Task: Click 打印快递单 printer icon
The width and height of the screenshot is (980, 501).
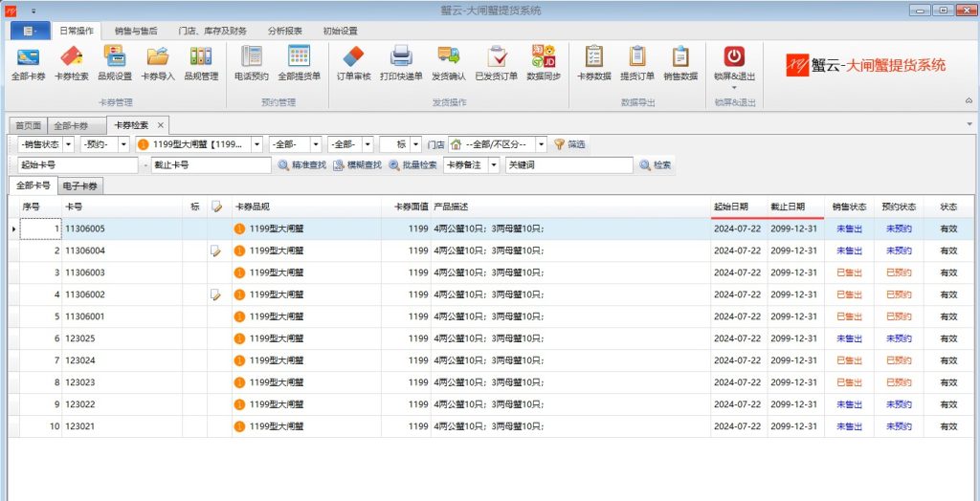Action: click(401, 63)
